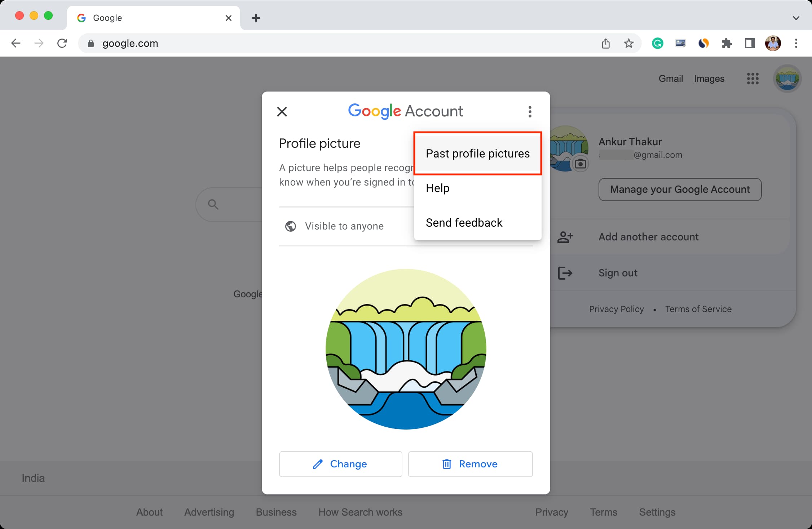Click the dialog's three-dot more options icon
The image size is (812, 529).
[530, 112]
